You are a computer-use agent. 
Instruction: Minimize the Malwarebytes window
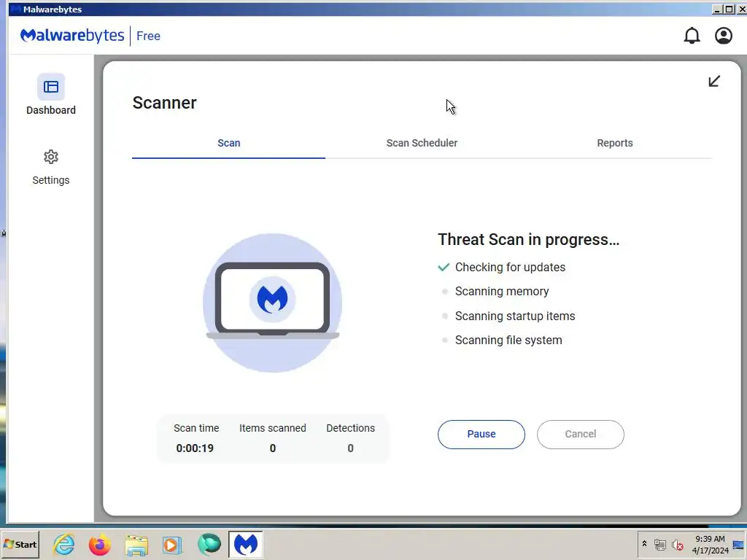[717, 9]
